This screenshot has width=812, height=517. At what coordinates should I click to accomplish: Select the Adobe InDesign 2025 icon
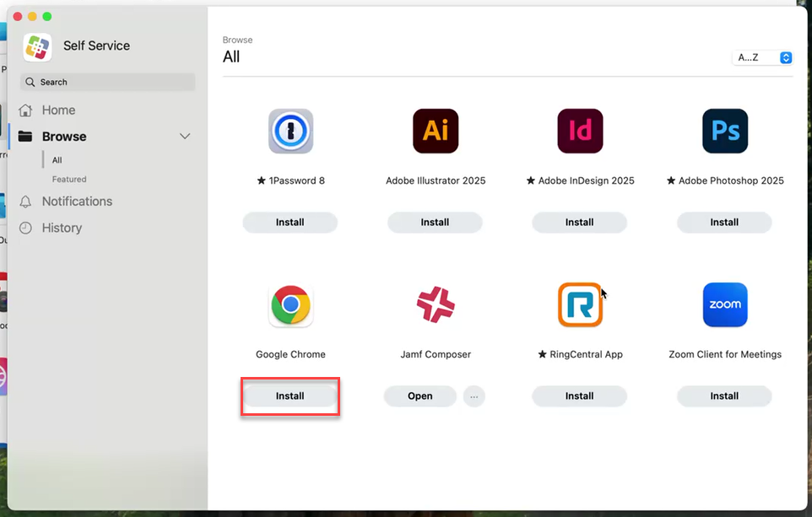click(x=580, y=131)
